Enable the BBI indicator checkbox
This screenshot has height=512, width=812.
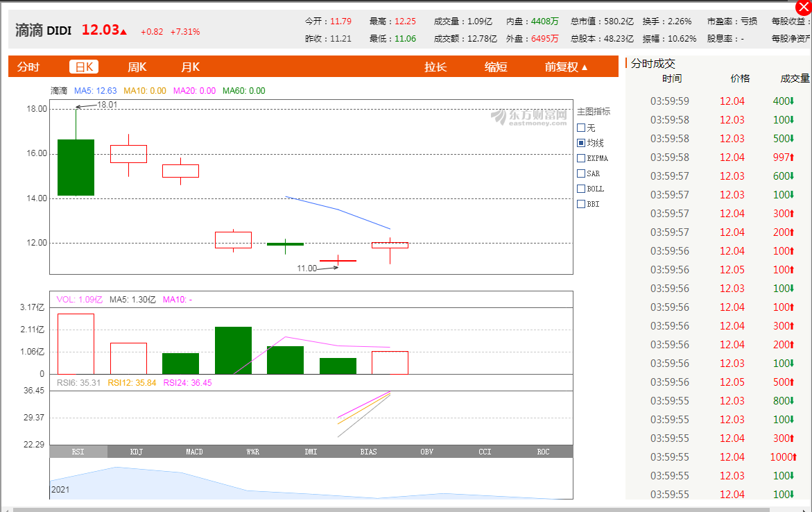coord(581,204)
